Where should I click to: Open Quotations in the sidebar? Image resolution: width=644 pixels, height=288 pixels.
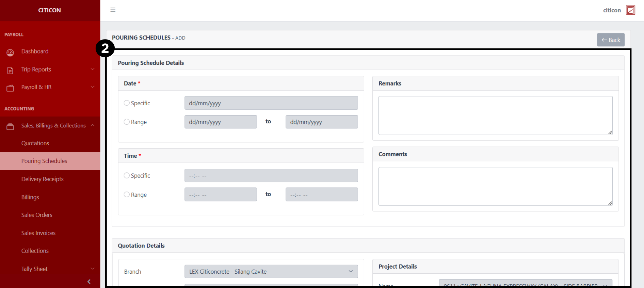coord(35,143)
